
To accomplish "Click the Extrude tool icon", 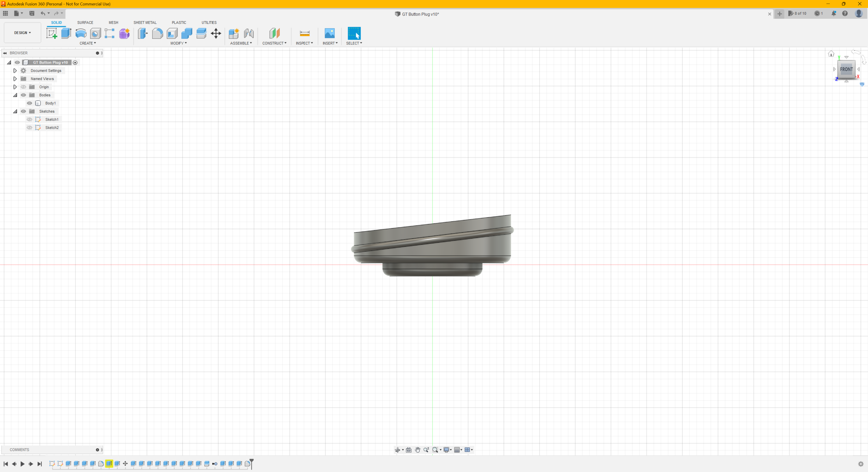I will (66, 33).
